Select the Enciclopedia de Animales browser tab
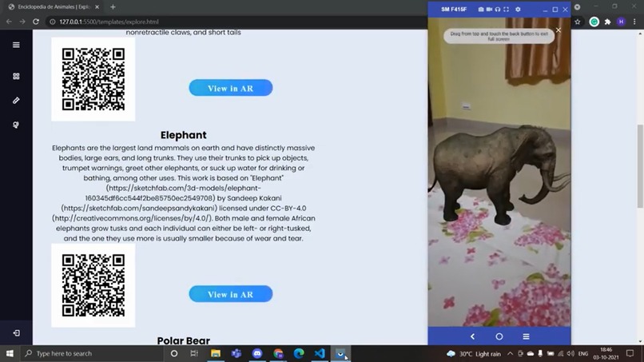644x362 pixels. coord(54,7)
